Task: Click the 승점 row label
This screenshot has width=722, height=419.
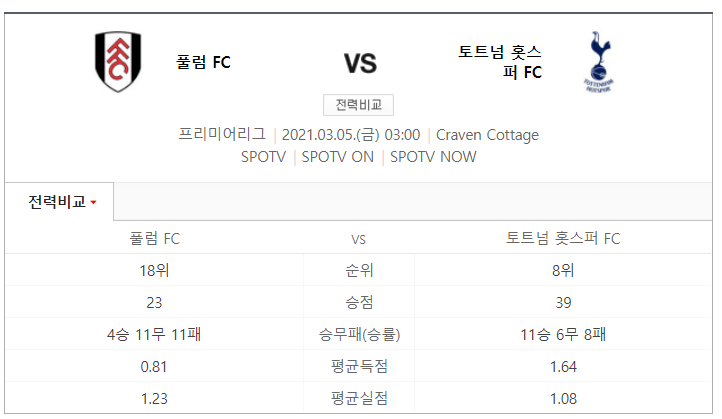Action: [x=359, y=303]
